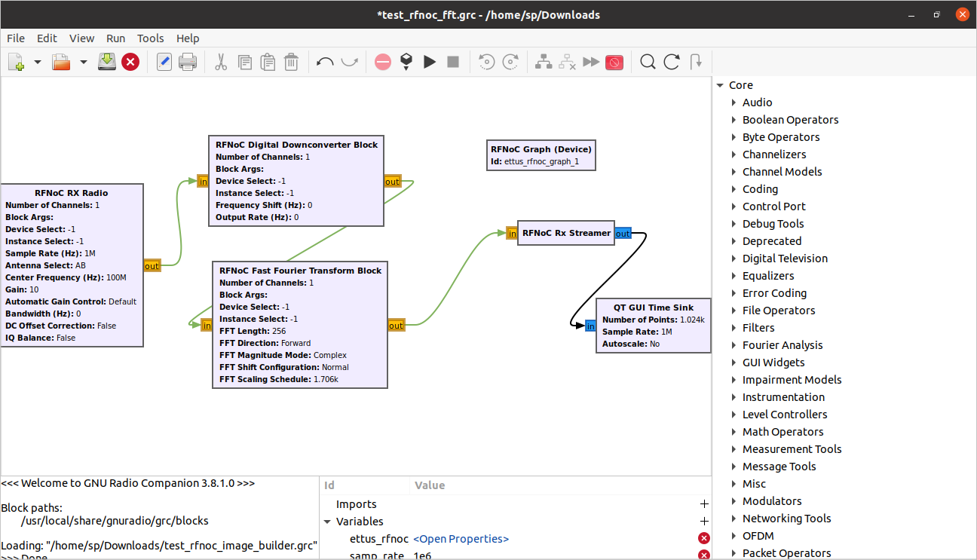
Task: Open the Tools menu
Action: [x=150, y=38]
